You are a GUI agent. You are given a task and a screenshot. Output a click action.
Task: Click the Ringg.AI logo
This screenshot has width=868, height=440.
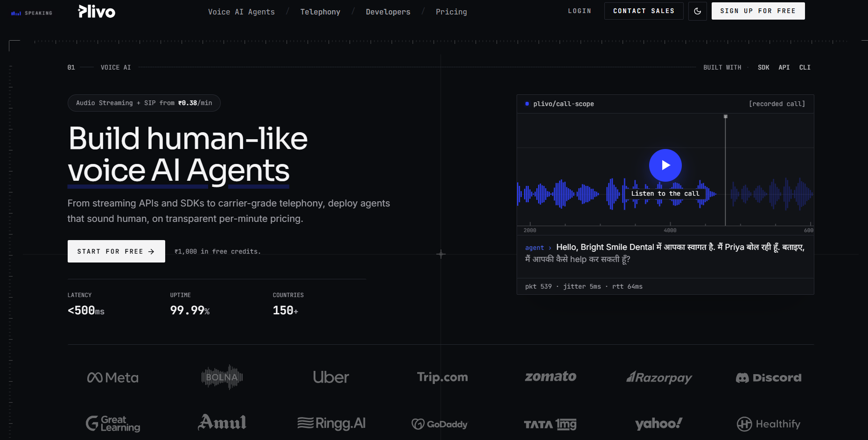coord(331,423)
